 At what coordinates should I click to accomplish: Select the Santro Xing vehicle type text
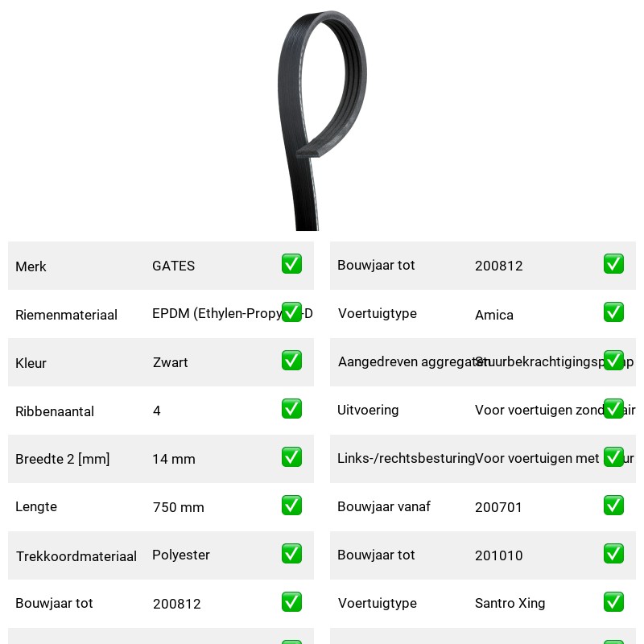tap(510, 603)
